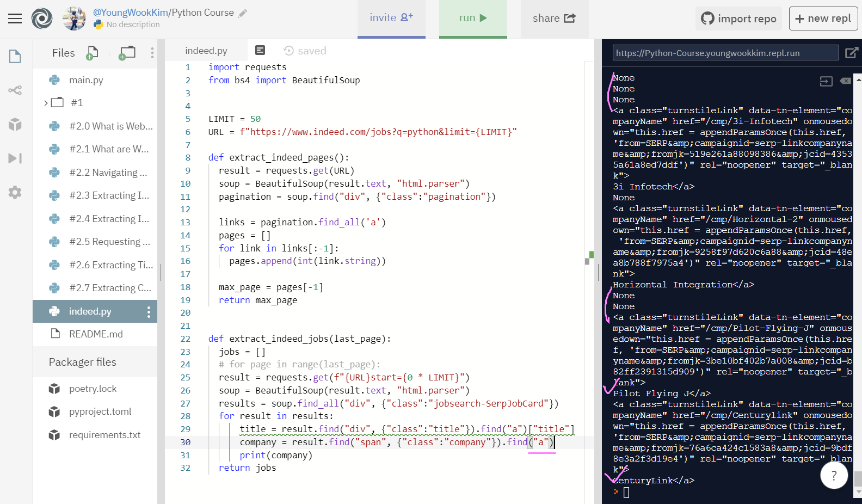Click the preview URL field
Image resolution: width=862 pixels, height=504 pixels.
pyautogui.click(x=725, y=53)
